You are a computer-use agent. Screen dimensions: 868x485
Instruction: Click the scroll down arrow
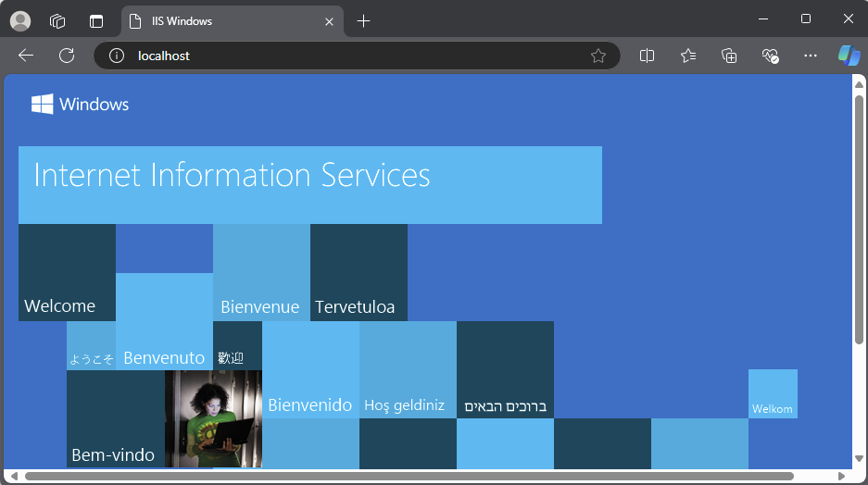tap(859, 458)
